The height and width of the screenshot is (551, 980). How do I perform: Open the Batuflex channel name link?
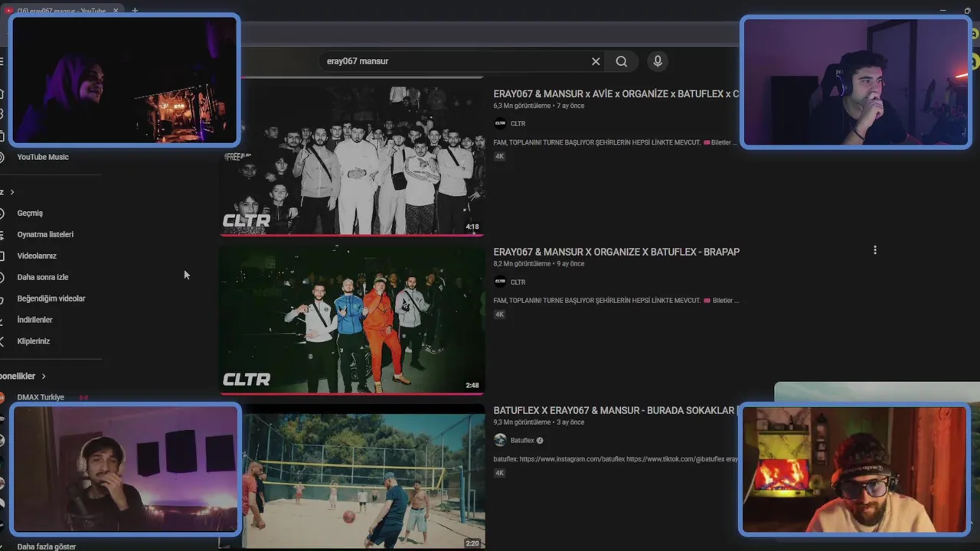click(x=522, y=441)
